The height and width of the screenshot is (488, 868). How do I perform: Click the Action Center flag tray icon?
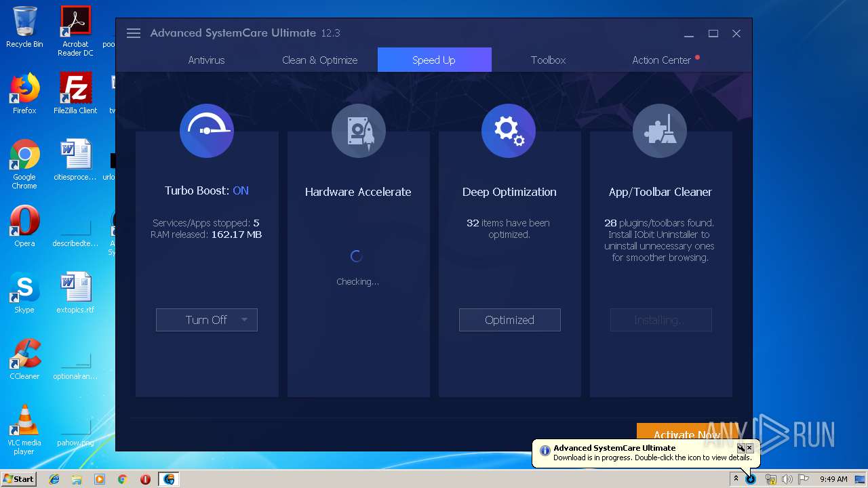click(803, 479)
